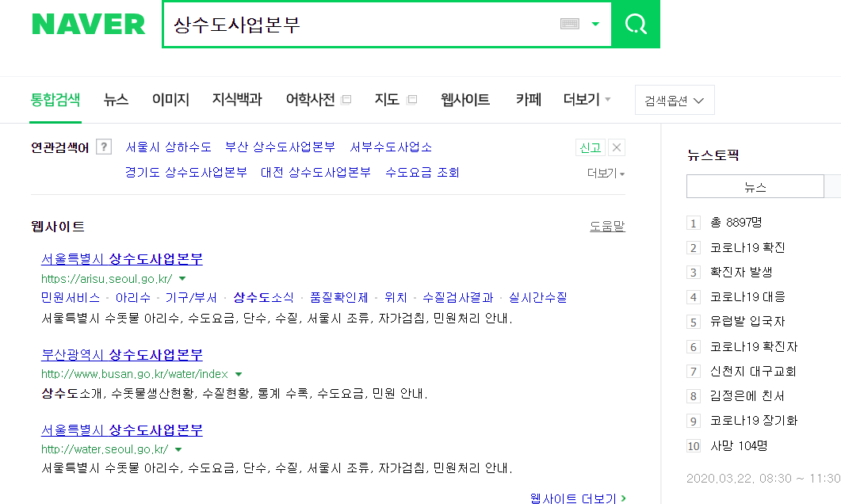Viewport: 841px width, 504px height.
Task: Open the 기구/부서 sublink
Action: [191, 298]
